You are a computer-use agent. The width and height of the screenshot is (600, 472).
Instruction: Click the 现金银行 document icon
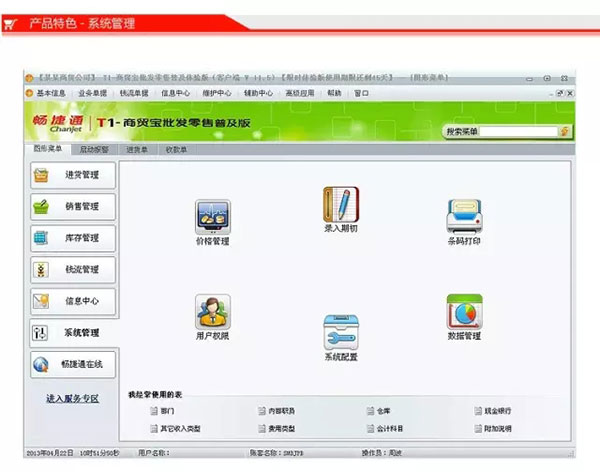click(478, 411)
